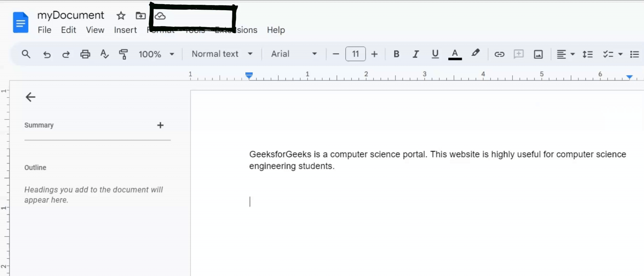644x276 pixels.
Task: Run spelling and grammar check icon
Action: (104, 54)
